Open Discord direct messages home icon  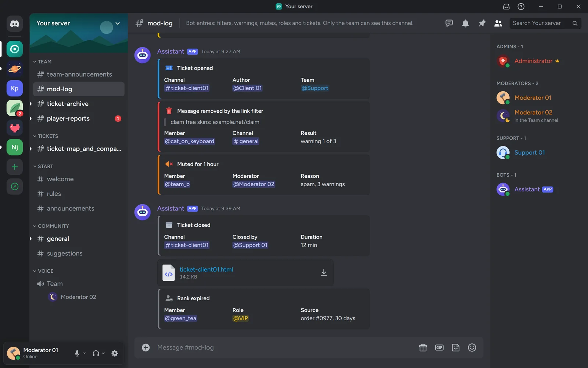point(15,24)
